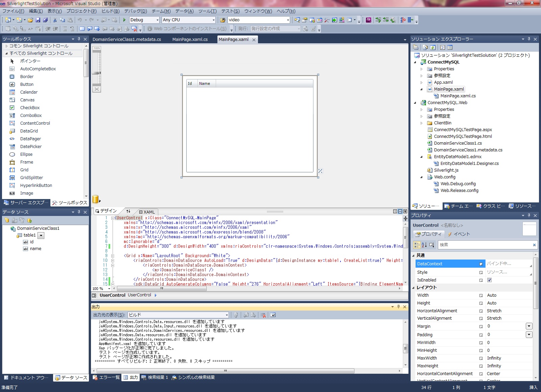Open the Any CPU platform dropdown
The height and width of the screenshot is (392, 541).
tap(213, 20)
